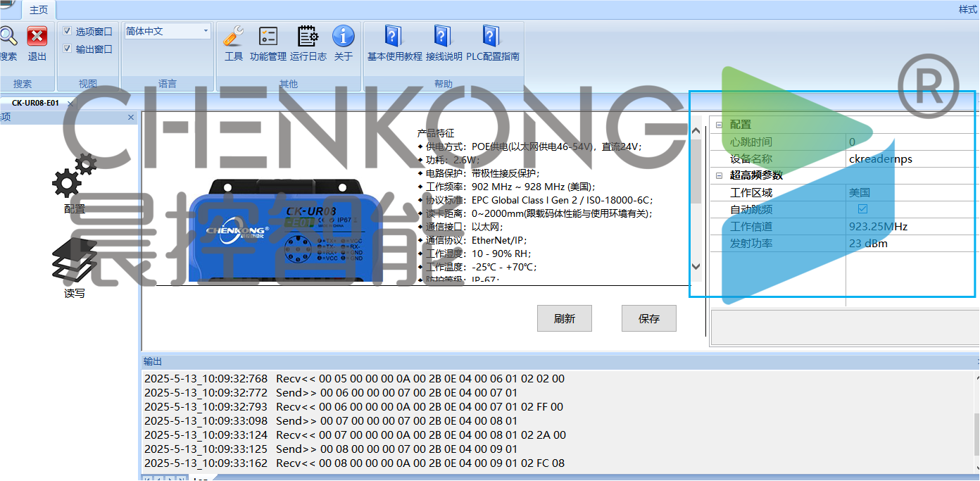Close the left options side panel

(131, 118)
